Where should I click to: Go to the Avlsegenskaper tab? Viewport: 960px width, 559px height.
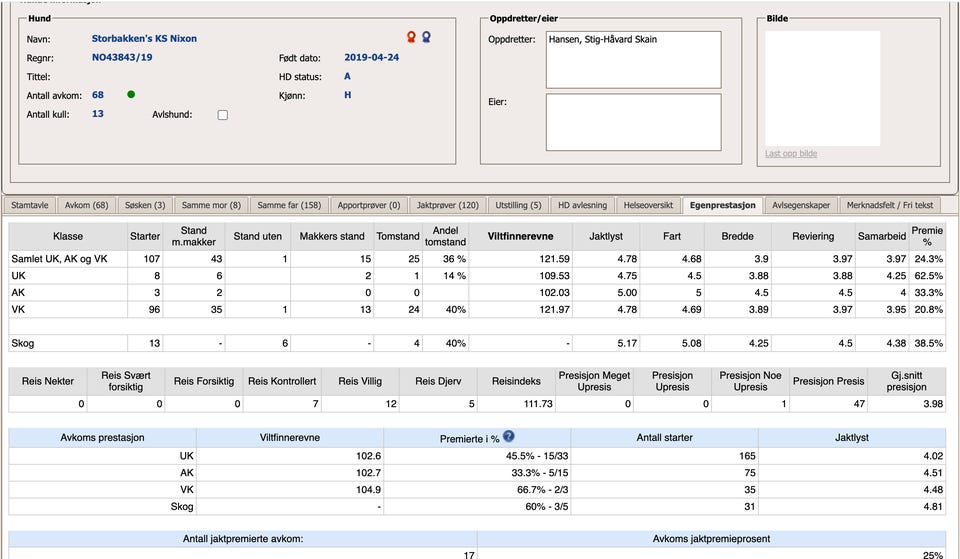pyautogui.click(x=801, y=205)
